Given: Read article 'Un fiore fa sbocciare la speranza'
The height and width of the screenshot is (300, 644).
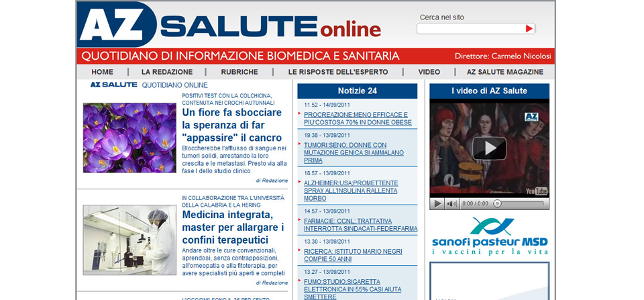Looking at the screenshot, I should [x=232, y=125].
